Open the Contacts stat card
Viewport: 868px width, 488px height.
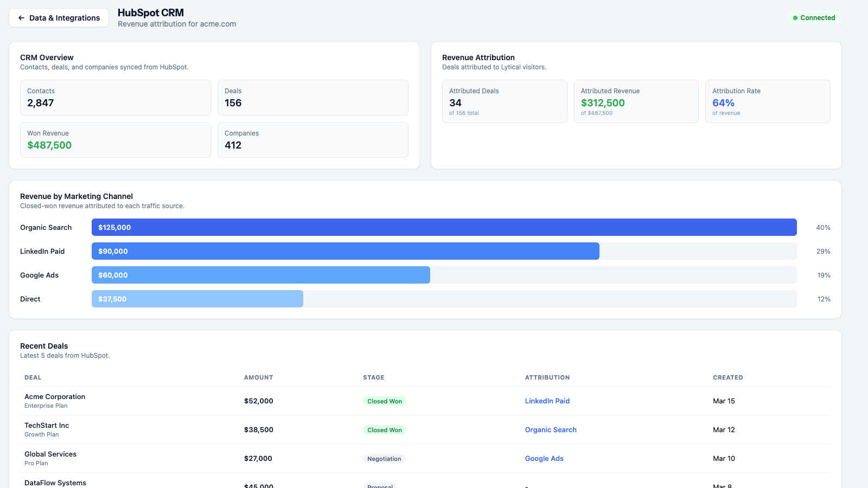coord(115,98)
